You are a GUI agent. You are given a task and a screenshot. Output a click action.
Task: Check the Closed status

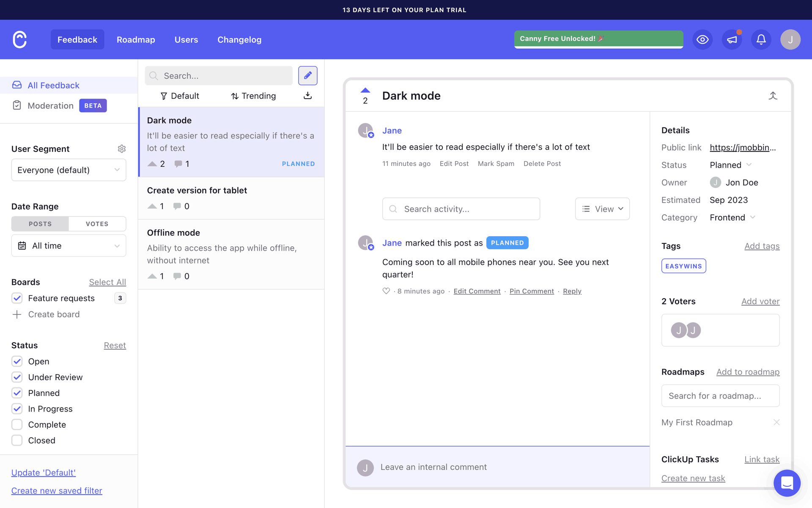17,440
